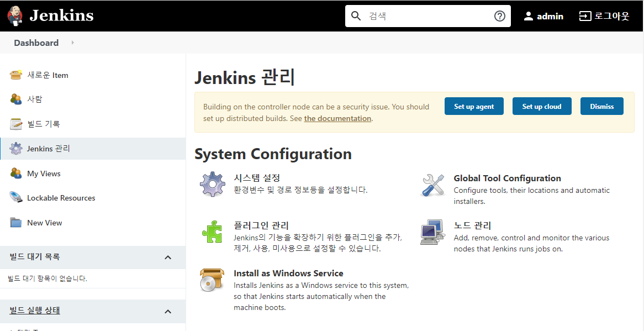
Task: Collapse the 빌드 실행 상태 panel chevron
Action: tap(167, 311)
